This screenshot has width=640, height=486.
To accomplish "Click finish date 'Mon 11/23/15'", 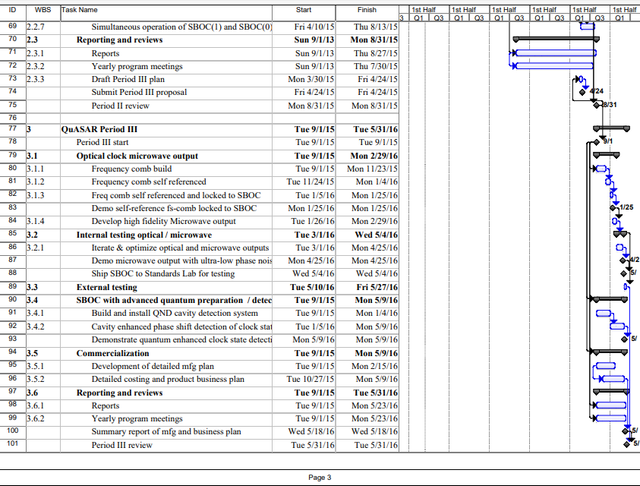I will coord(372,169).
